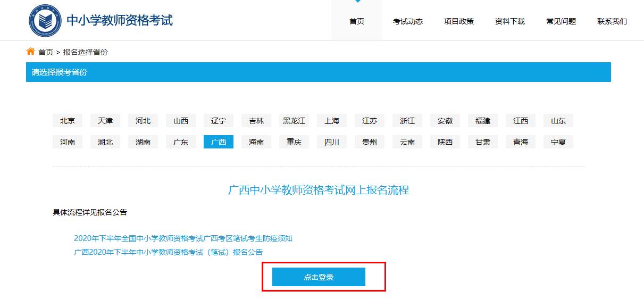Choose 河南 province
Screen dimensions: 644x299
tap(68, 142)
